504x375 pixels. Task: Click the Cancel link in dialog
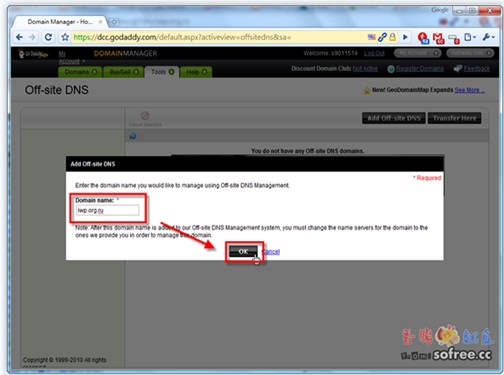pyautogui.click(x=271, y=252)
